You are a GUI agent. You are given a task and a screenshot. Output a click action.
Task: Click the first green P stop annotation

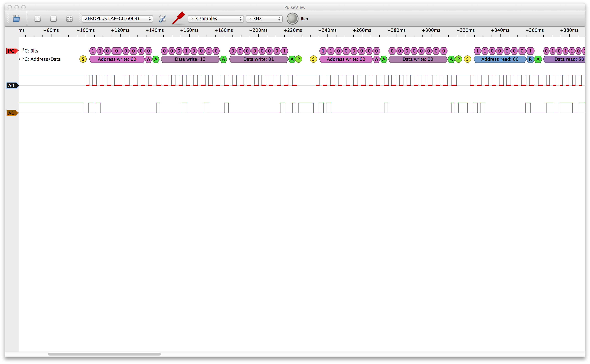point(299,59)
